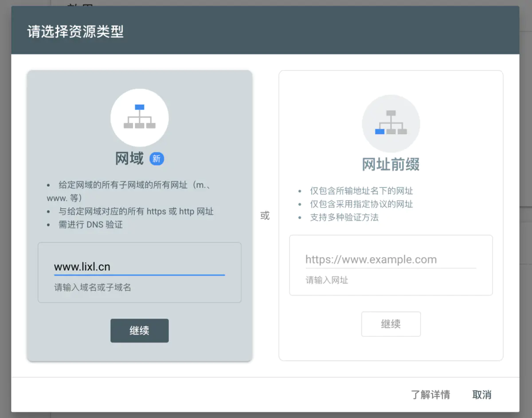The height and width of the screenshot is (418, 532).
Task: Click the 支持多种验证方法 bullet
Action: click(344, 217)
